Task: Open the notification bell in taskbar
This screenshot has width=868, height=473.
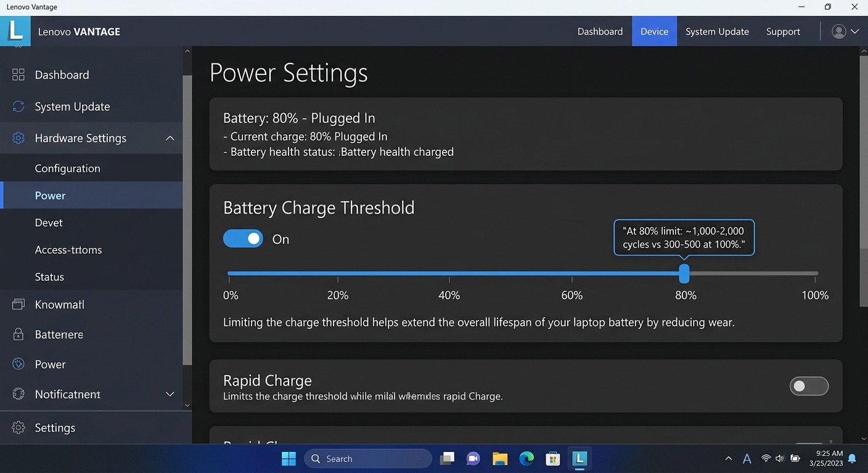Action: click(852, 459)
